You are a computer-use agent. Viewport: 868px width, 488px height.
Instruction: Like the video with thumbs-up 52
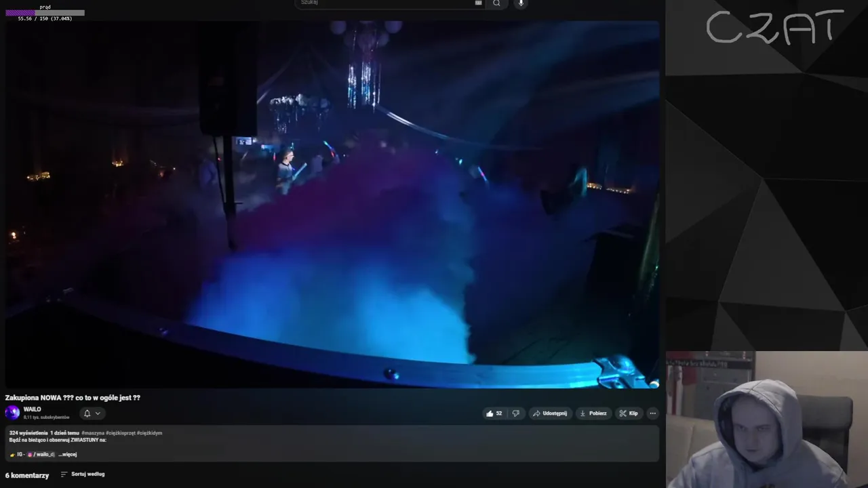[494, 413]
